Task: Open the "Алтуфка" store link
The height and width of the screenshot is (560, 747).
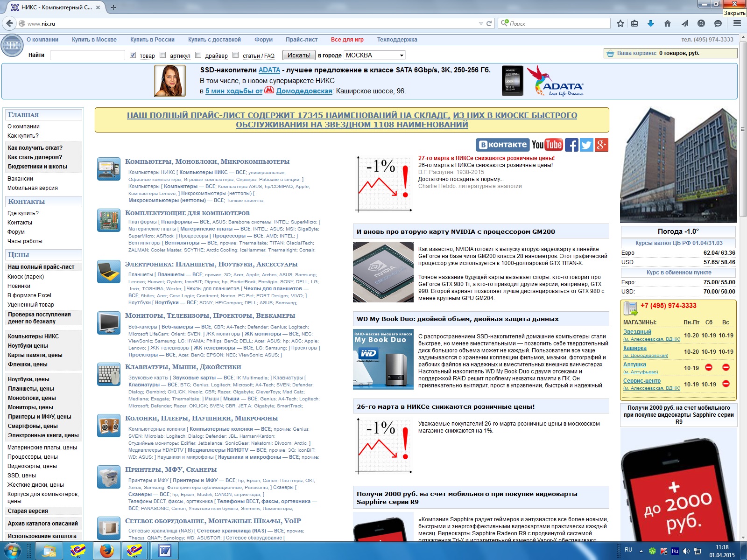Action: [x=634, y=364]
